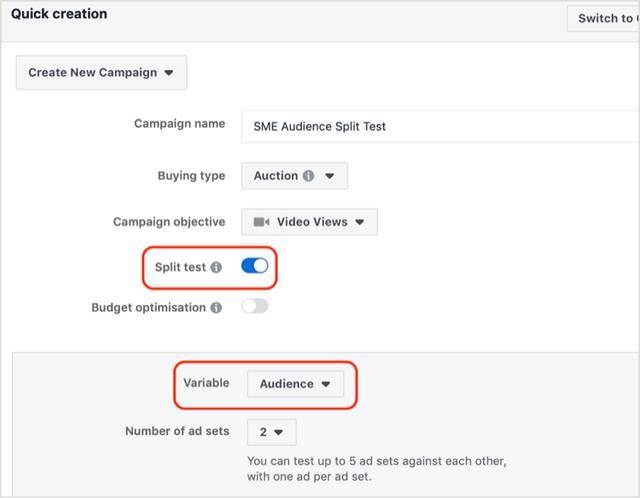Open the Create New Campaign menu
640x498 pixels.
[x=101, y=73]
